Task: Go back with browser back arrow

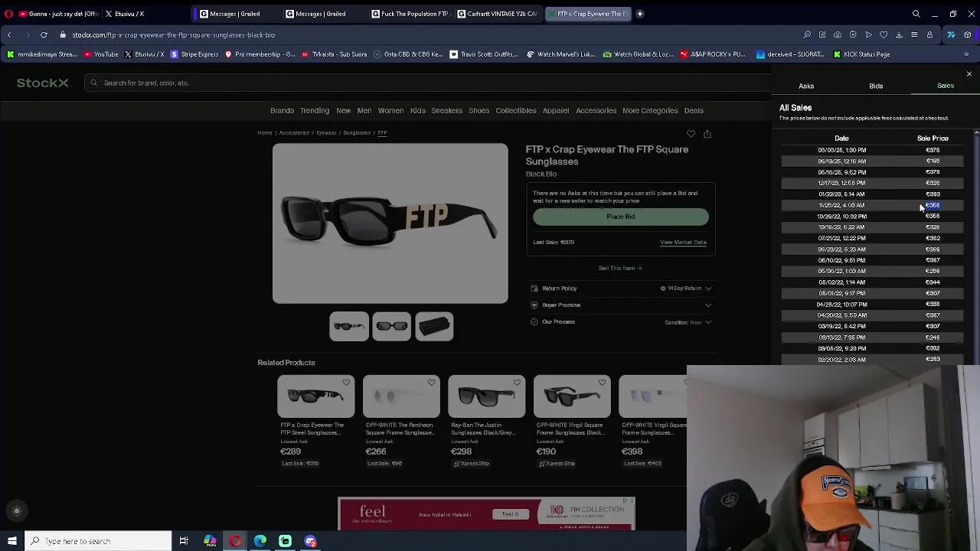Action: tap(9, 34)
